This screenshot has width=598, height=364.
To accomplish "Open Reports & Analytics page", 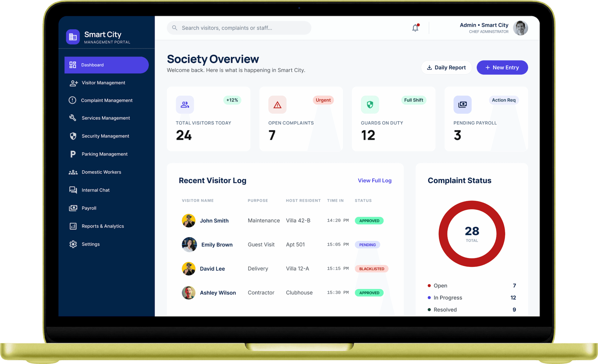I will (x=103, y=226).
